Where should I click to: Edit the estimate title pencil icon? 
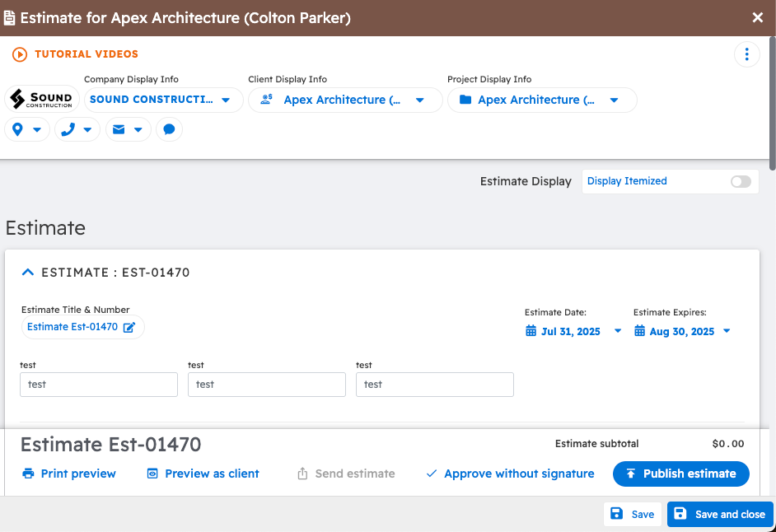[x=129, y=328]
